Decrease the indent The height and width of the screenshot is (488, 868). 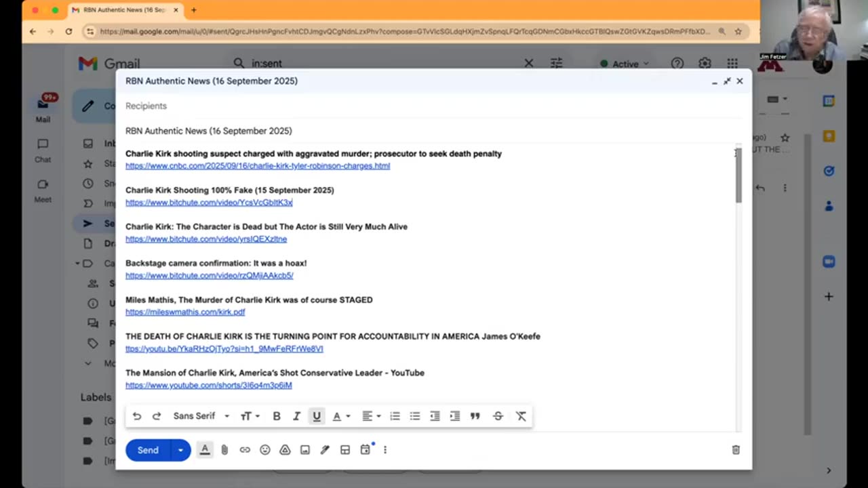click(435, 416)
